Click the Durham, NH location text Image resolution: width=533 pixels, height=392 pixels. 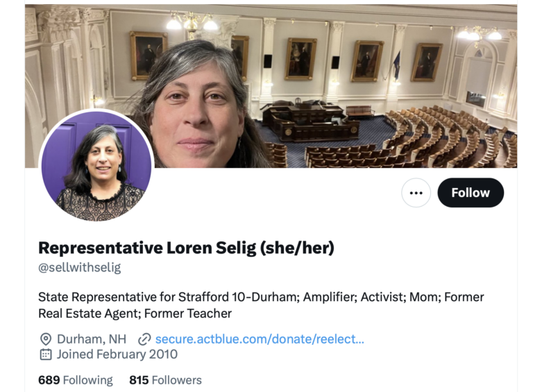pos(92,339)
